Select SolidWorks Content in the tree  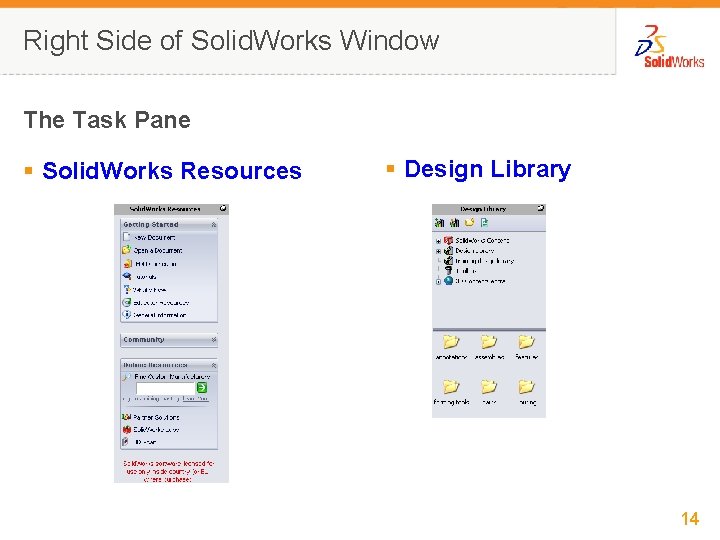pos(482,240)
